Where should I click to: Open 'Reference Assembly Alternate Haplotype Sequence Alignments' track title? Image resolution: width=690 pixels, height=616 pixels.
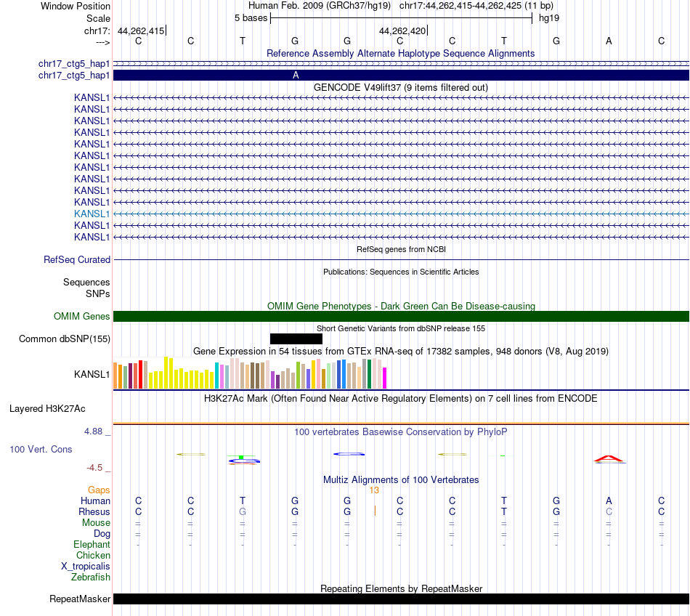click(x=400, y=53)
